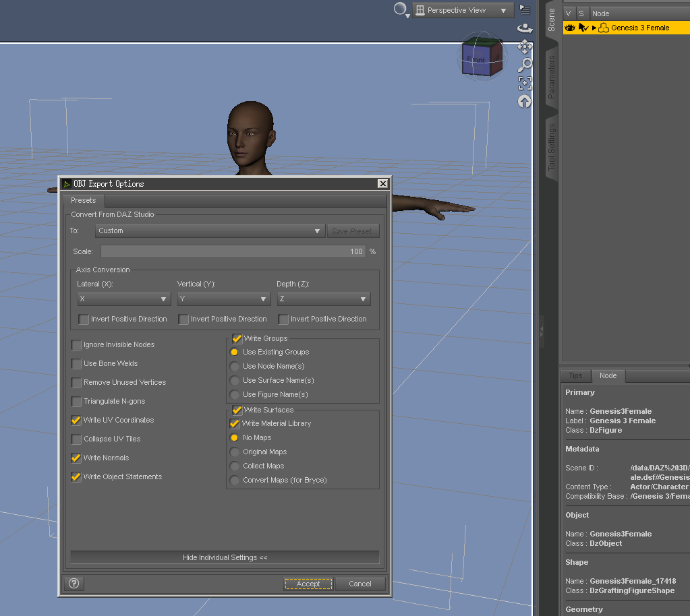690x616 pixels.
Task: Enable Ignore Invisible Nodes checkbox
Action: coord(76,345)
